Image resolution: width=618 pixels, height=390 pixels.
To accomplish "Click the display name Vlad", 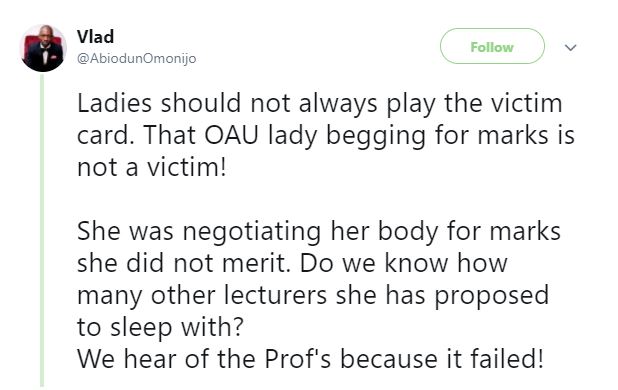I will tap(95, 37).
